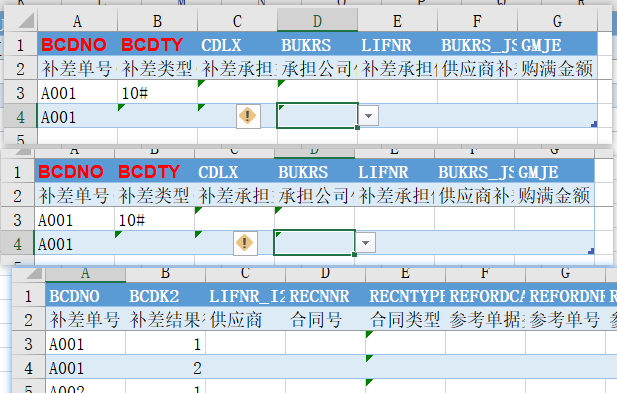617x393 pixels.
Task: Click cell A3 with A001 in the top sheet
Action: [78, 92]
